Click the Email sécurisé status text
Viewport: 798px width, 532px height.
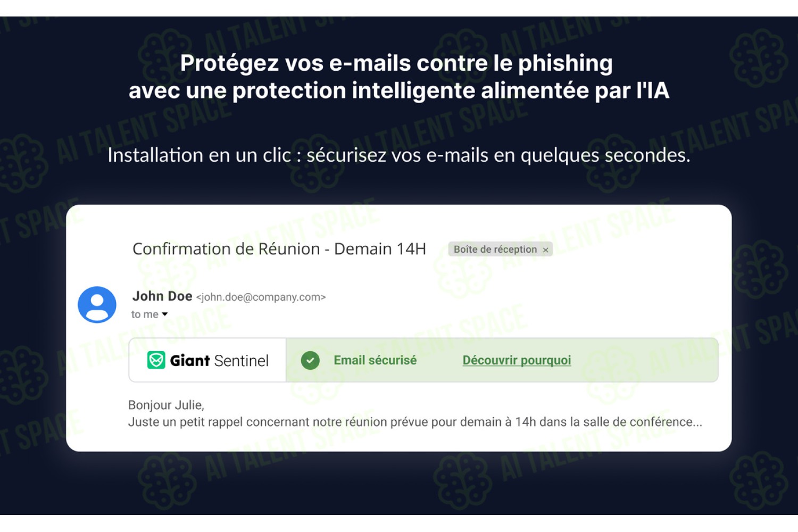pyautogui.click(x=375, y=360)
